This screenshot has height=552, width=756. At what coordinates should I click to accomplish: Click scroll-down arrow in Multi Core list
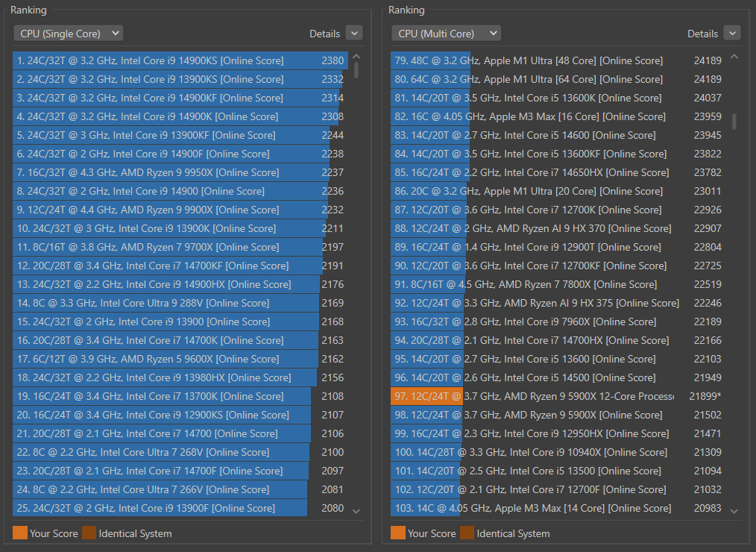click(x=734, y=511)
